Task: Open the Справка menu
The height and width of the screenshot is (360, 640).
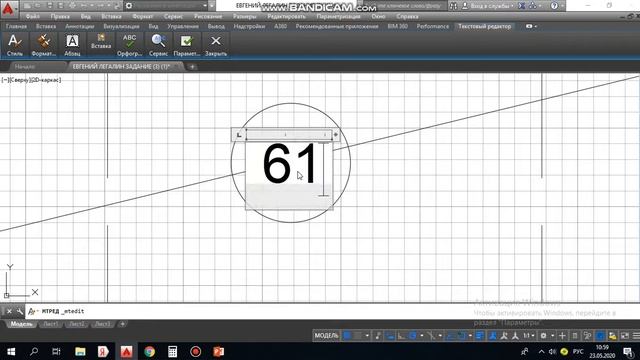Action: point(407,16)
